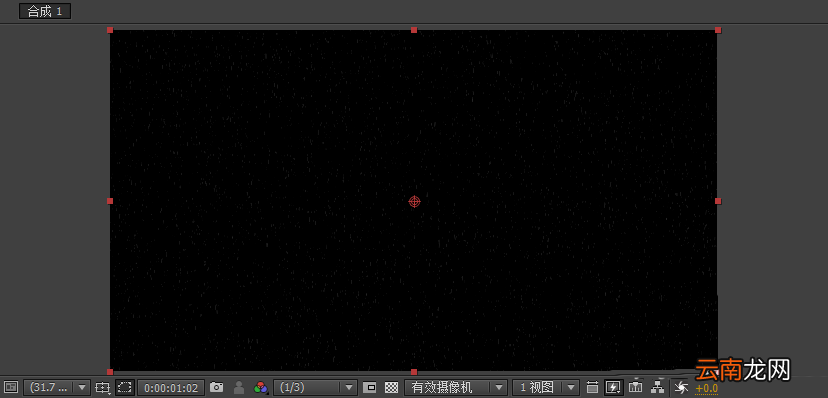Open the composition flowchart icon
Image resolution: width=828 pixels, height=398 pixels.
(x=657, y=387)
